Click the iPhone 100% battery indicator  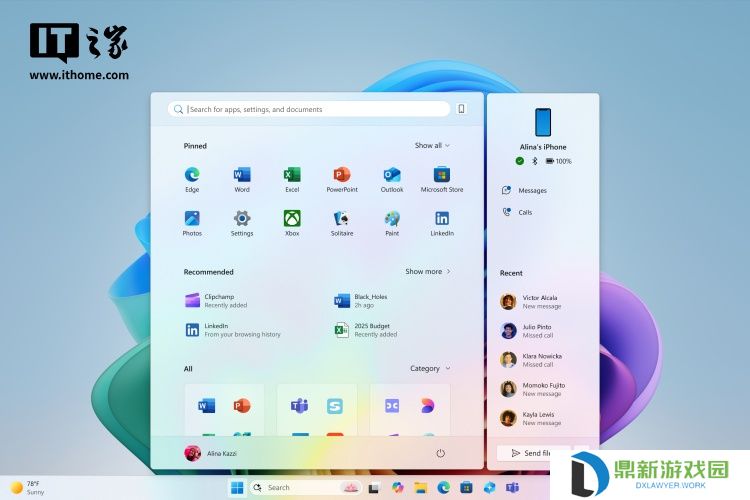pyautogui.click(x=559, y=161)
